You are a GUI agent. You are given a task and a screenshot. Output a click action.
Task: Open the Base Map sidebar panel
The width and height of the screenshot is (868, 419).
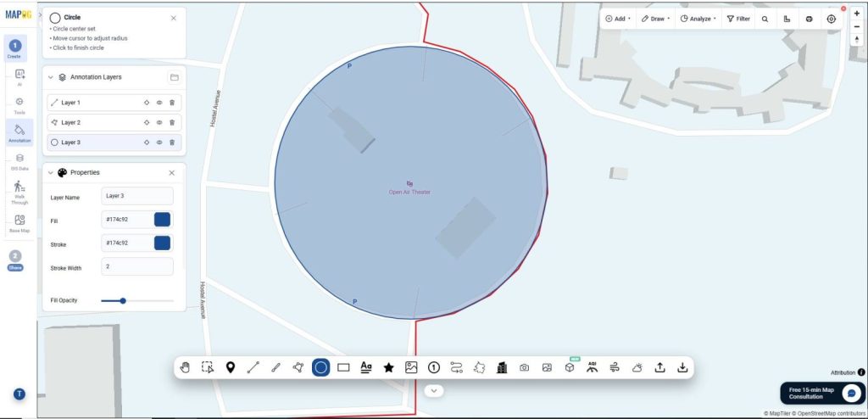coord(19,223)
